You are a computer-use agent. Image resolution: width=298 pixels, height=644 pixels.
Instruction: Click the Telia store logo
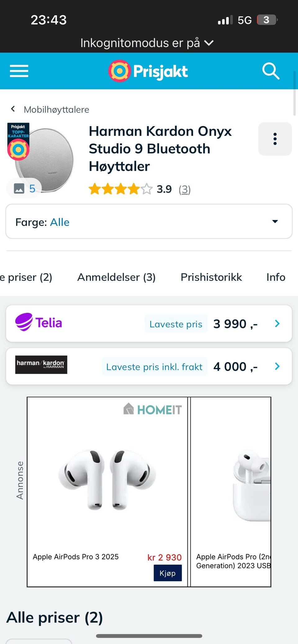click(39, 322)
